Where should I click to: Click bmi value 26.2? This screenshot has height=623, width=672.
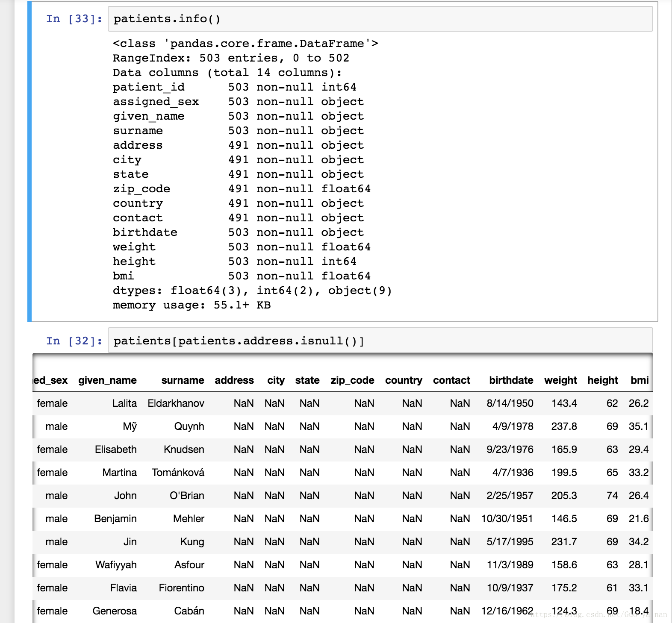pos(639,403)
